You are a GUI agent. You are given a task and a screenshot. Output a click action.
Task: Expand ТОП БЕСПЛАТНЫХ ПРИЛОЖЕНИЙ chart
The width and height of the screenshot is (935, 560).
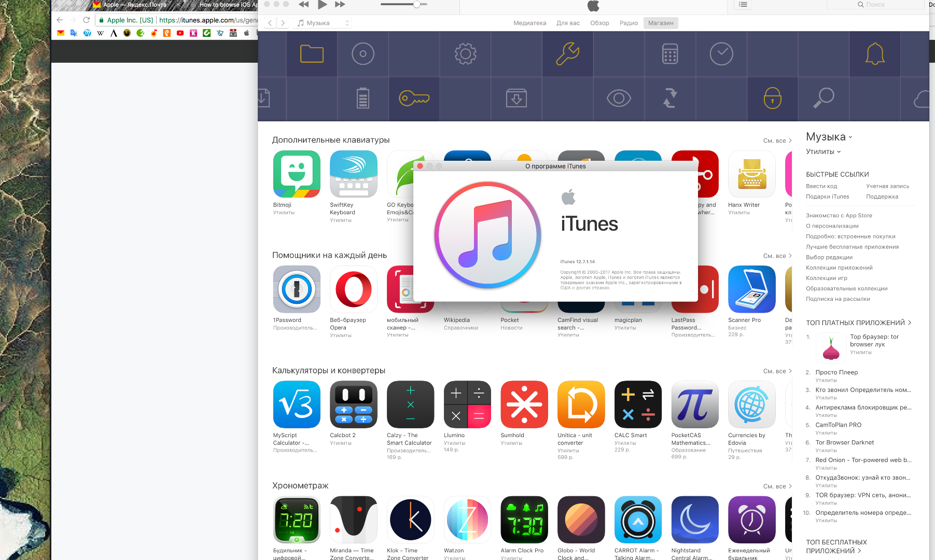[836, 547]
